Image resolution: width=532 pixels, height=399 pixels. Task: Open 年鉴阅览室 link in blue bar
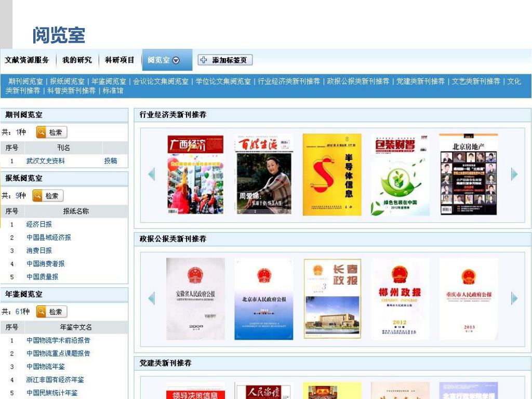click(x=109, y=82)
